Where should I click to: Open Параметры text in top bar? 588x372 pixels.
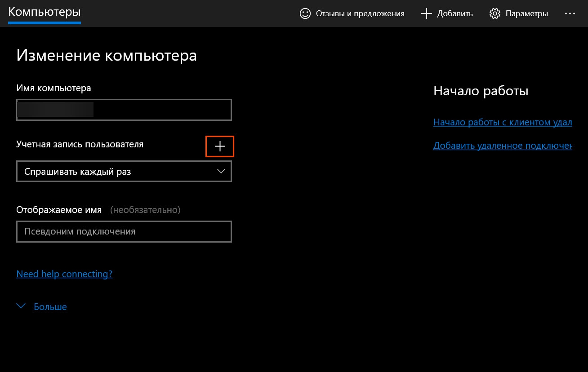pyautogui.click(x=526, y=13)
